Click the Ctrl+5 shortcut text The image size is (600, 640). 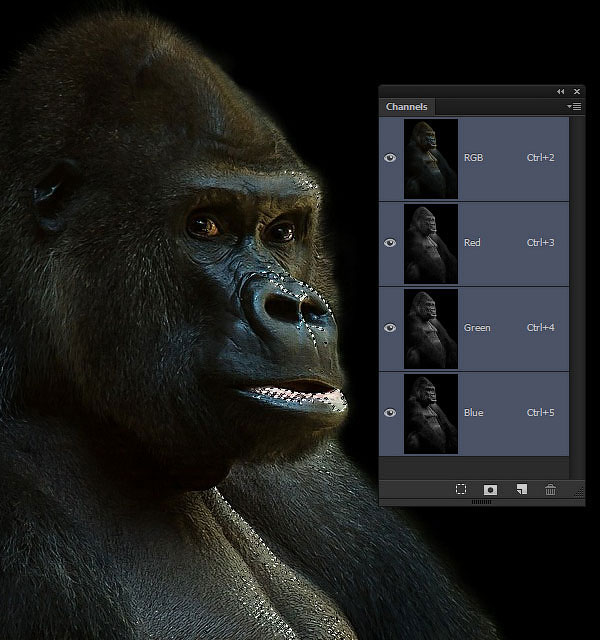540,413
